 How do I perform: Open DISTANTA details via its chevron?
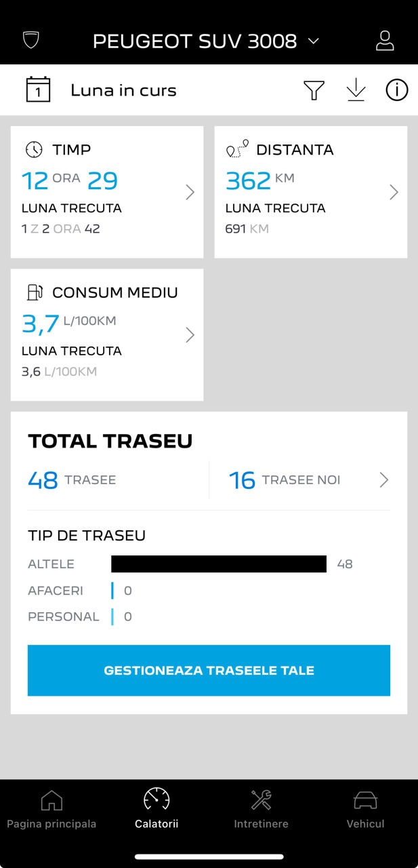[394, 193]
